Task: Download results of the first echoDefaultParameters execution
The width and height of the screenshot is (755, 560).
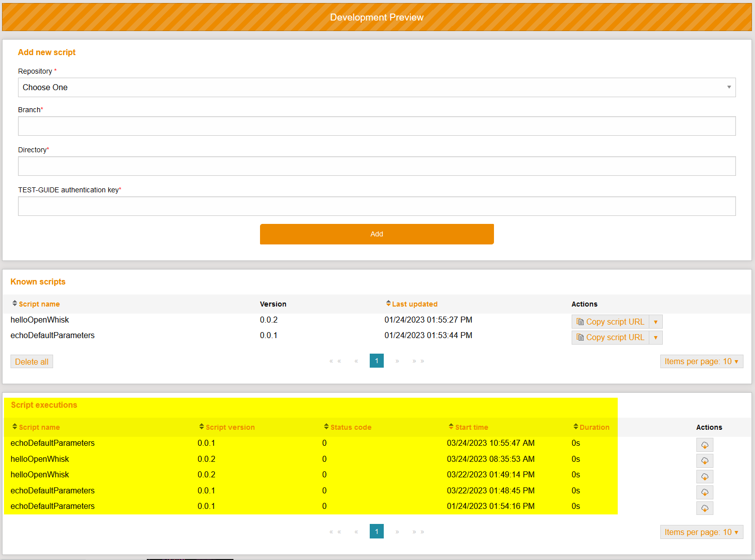Action: point(704,444)
